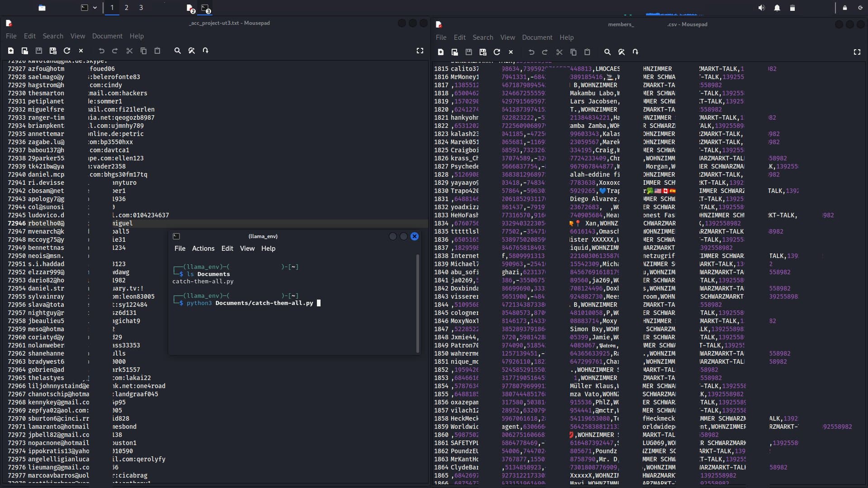Open Help menu in llama_env terminal
The width and height of the screenshot is (868, 488).
(268, 249)
